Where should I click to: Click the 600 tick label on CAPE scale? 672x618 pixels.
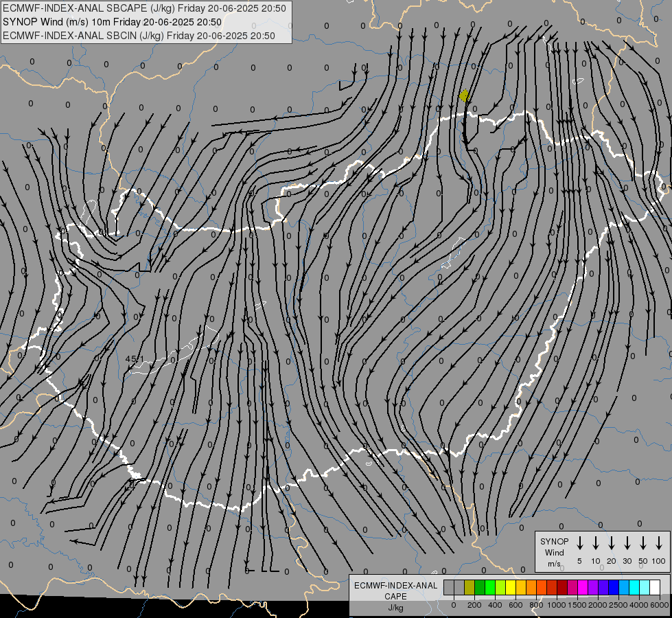point(515,605)
